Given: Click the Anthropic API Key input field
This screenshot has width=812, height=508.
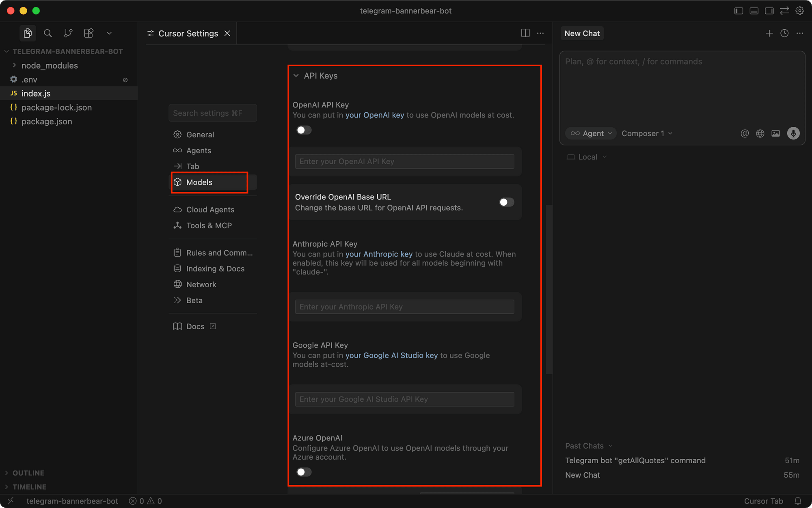Looking at the screenshot, I should coord(404,306).
